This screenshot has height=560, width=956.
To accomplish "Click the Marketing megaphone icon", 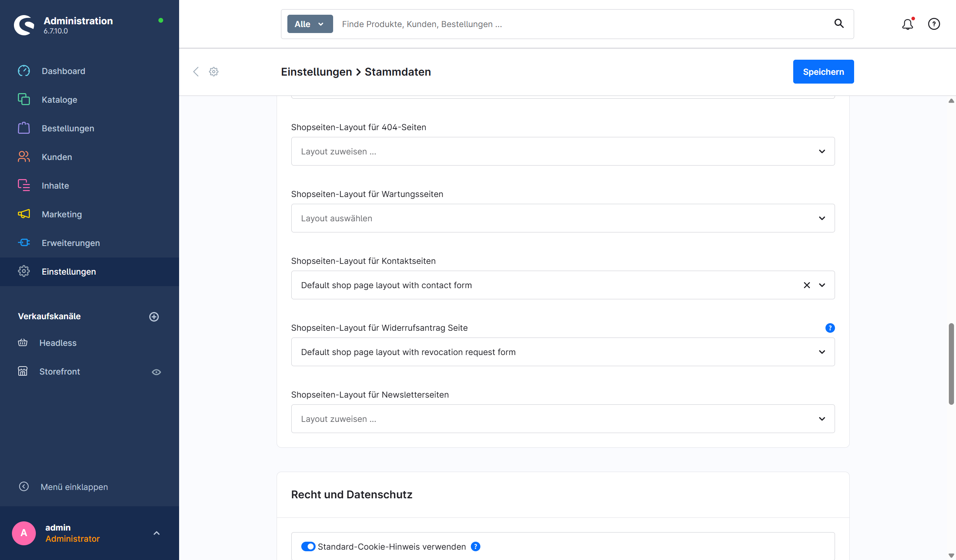I will pos(24,214).
